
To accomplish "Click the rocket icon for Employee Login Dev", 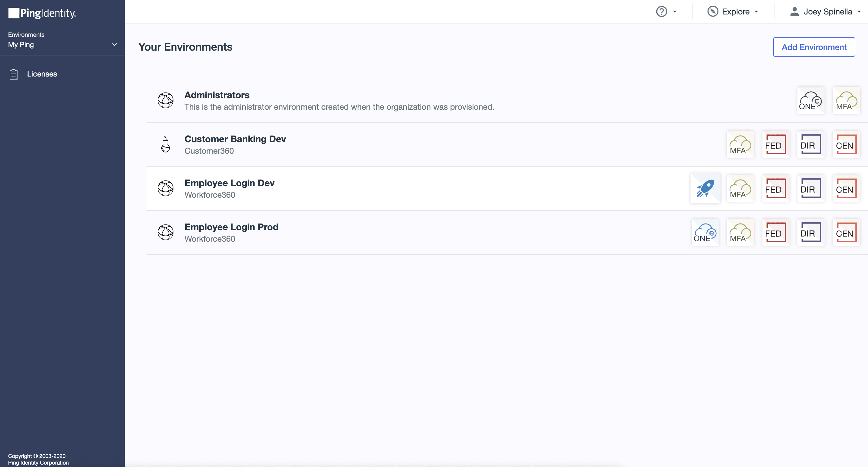I will [x=705, y=188].
